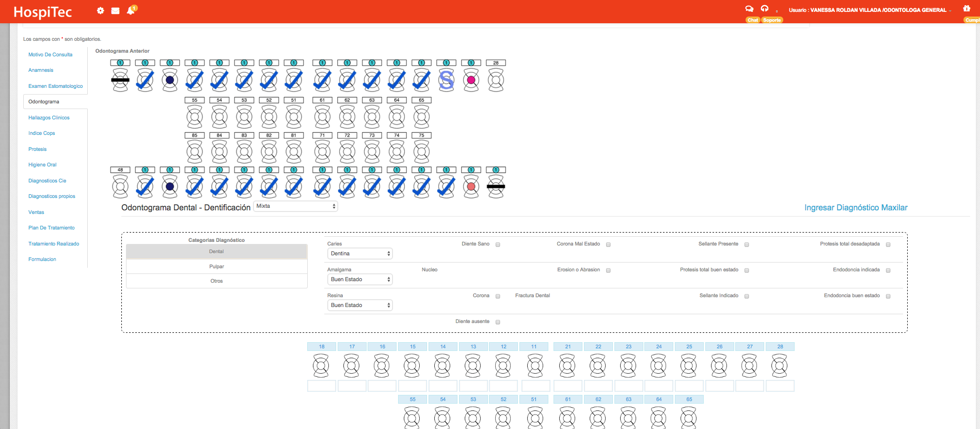Screen dimensions: 980x429
Task: Go to Plan De Tratamiento section
Action: coord(52,228)
